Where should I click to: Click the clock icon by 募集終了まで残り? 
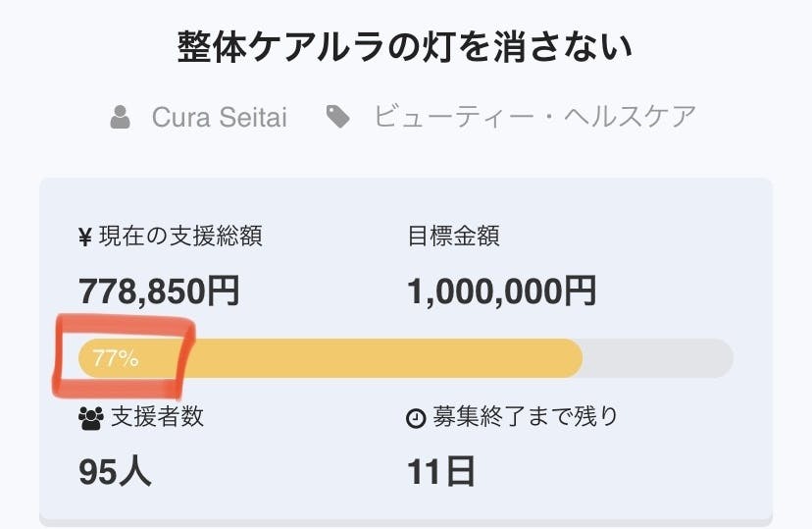415,417
